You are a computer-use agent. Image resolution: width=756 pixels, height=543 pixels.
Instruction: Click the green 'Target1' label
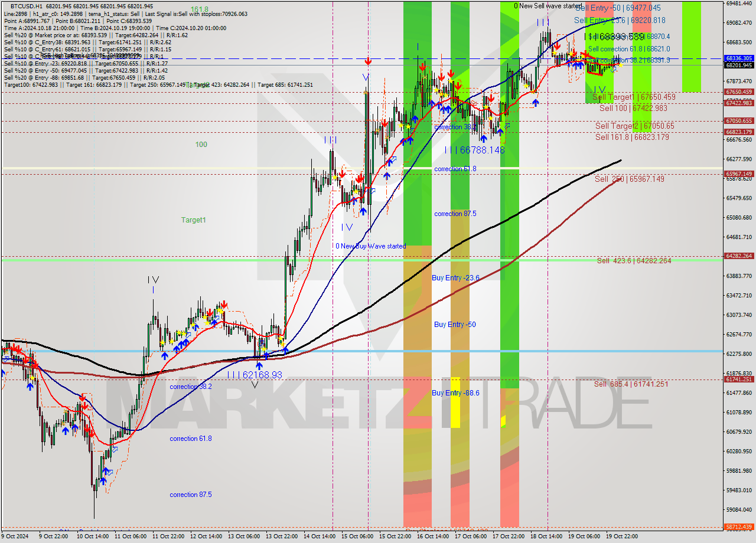tap(194, 220)
